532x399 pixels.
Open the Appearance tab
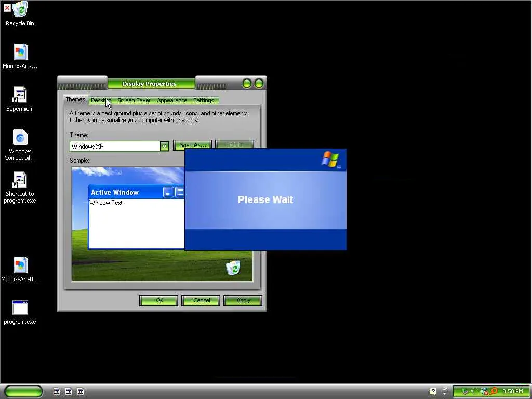[x=172, y=100]
